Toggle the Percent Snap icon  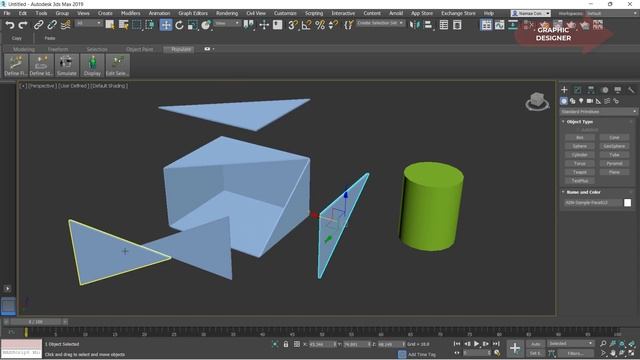[320, 25]
